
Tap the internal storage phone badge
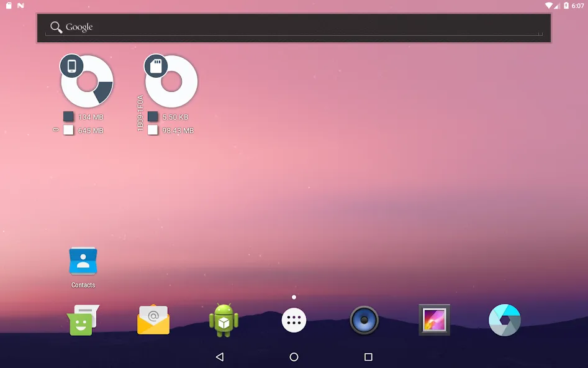(x=71, y=66)
